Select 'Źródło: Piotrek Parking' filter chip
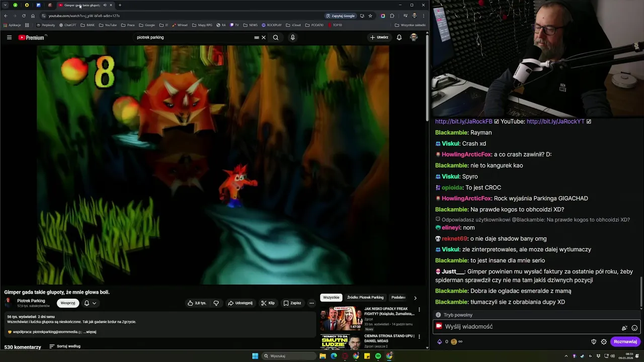 coord(365,298)
